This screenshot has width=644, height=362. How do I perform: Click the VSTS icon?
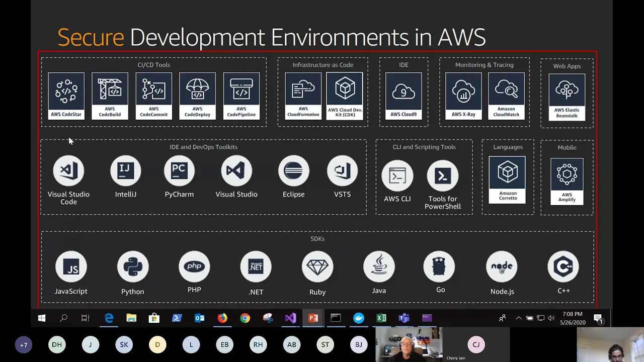(x=342, y=171)
